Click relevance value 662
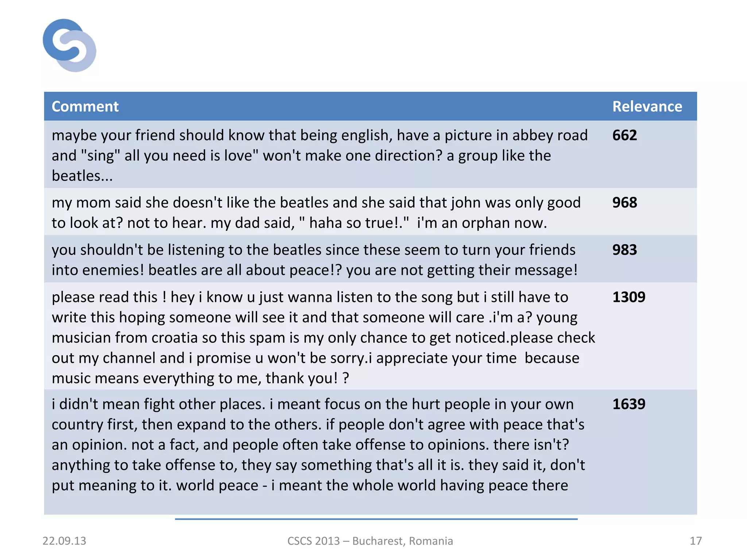Screen dimensions: 747x560 (624, 135)
